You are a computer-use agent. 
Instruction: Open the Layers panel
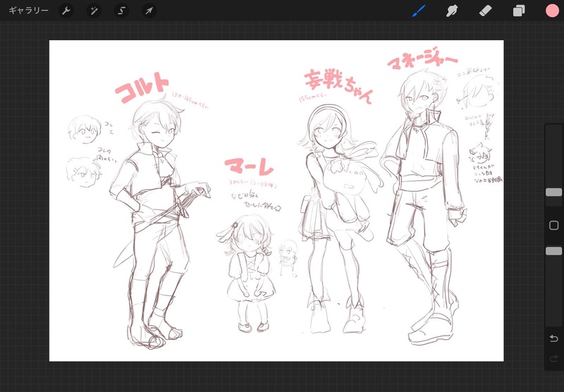(519, 11)
